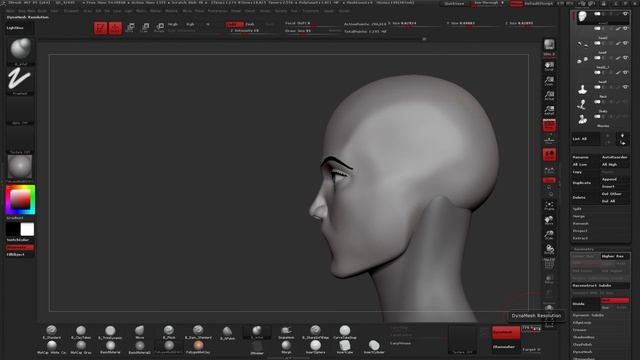The width and height of the screenshot is (640, 360).
Task: Toggle the Zadd sculpt mode
Action: coord(235,24)
